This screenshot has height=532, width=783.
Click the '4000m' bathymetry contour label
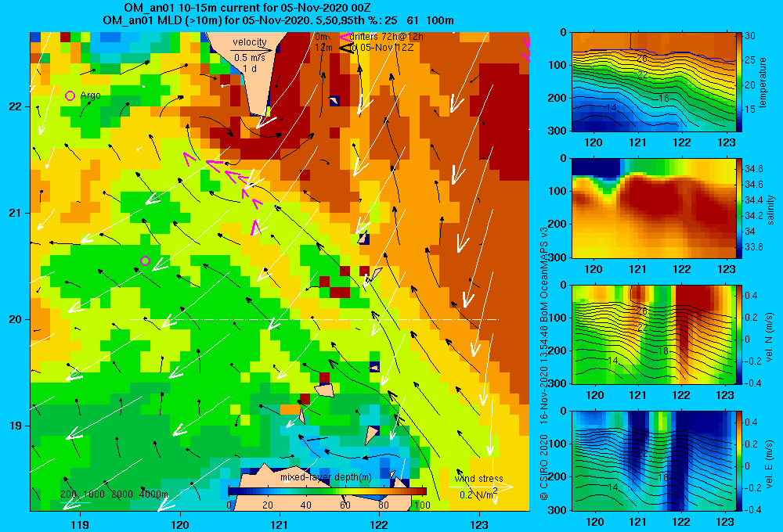(x=153, y=494)
